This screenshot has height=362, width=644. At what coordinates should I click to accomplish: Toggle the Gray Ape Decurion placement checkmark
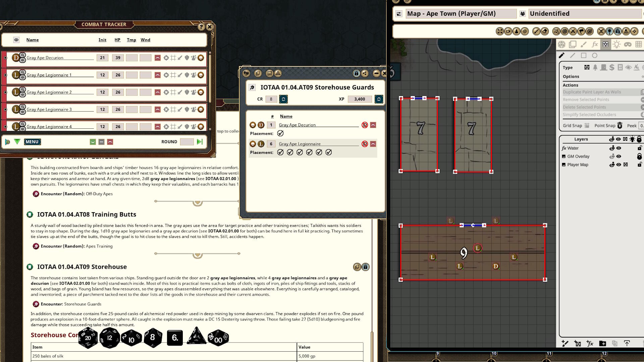click(x=280, y=133)
